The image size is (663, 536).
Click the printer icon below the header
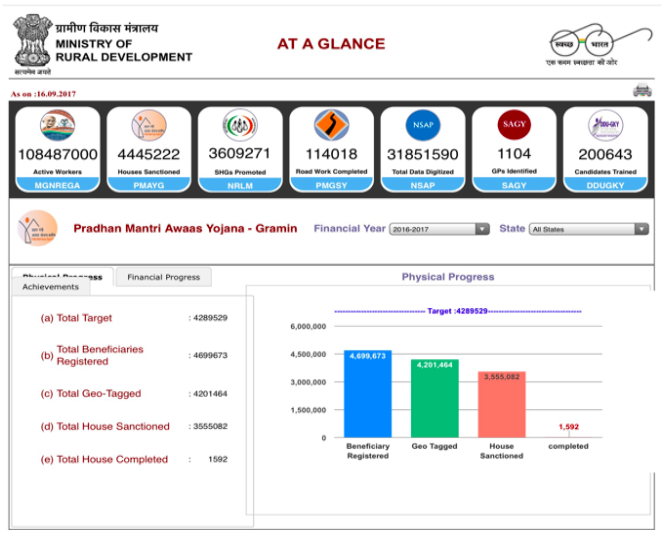(x=641, y=91)
